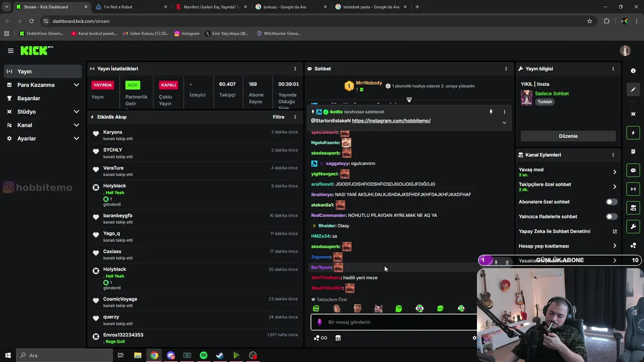This screenshot has width=644, height=362.
Task: Open a new browser tab
Action: [x=417, y=7]
